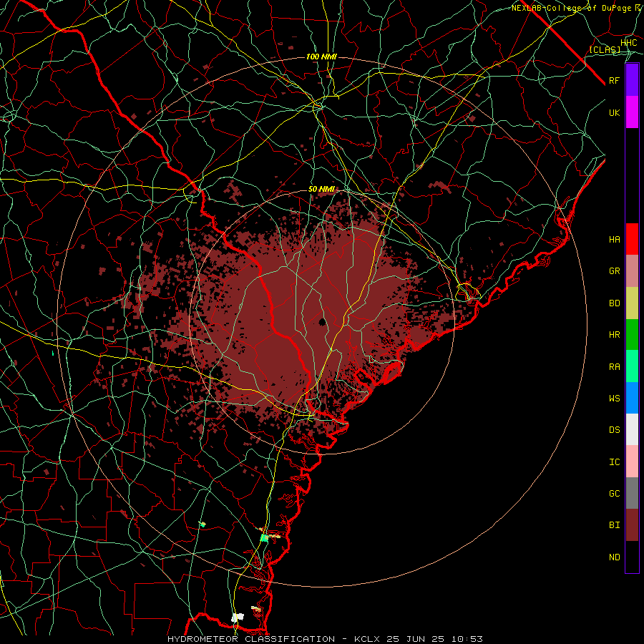The height and width of the screenshot is (644, 644).
Task: Click the 'UK' legend label
Action: pos(614,112)
